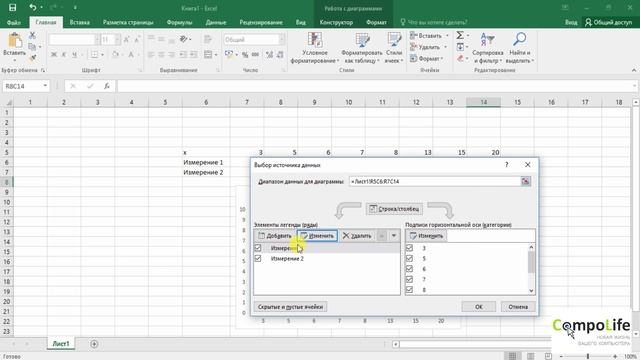Open Условное форматирование
640x360 pixels.
click(315, 48)
